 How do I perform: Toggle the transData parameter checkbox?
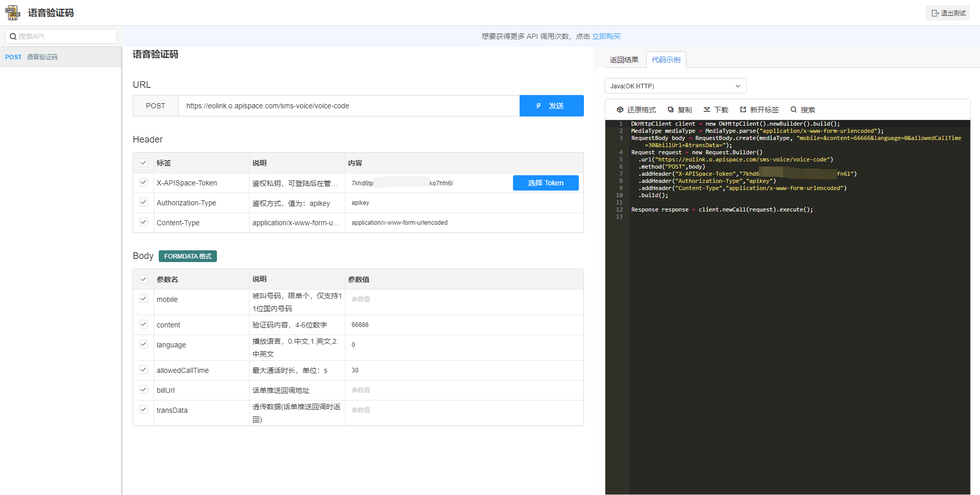click(x=143, y=410)
